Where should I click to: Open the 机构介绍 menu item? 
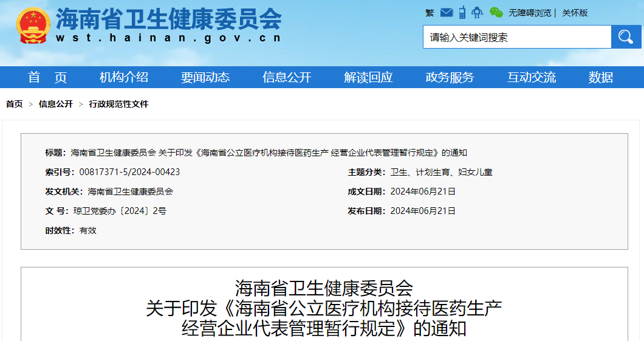[x=124, y=77]
